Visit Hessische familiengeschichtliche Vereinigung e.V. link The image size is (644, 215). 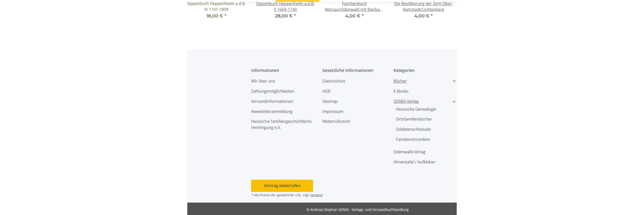(281, 125)
